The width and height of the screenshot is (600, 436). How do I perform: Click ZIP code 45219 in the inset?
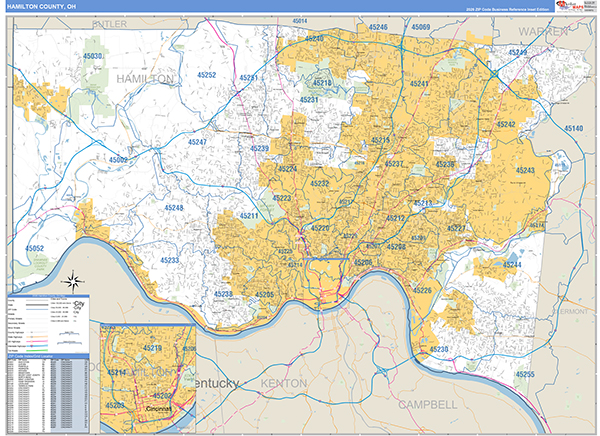[x=152, y=348]
